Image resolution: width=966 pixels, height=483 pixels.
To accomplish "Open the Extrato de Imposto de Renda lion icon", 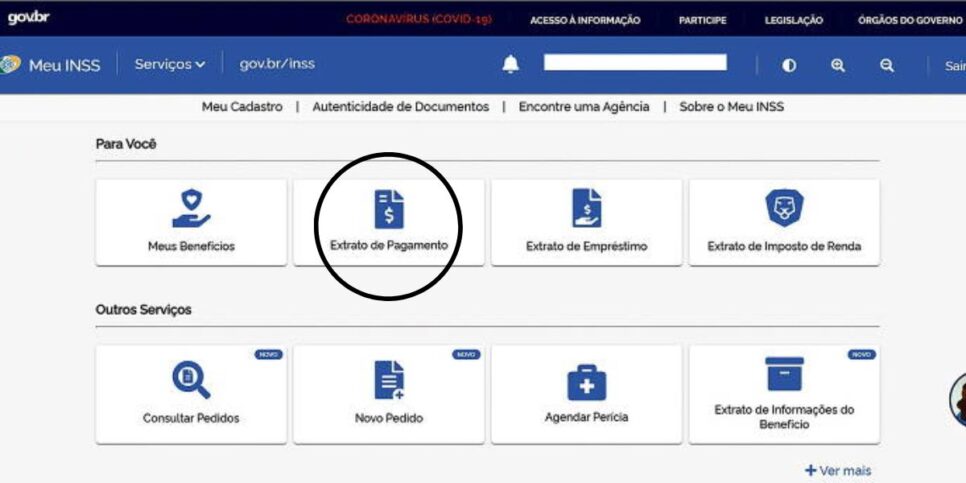I will pos(784,208).
